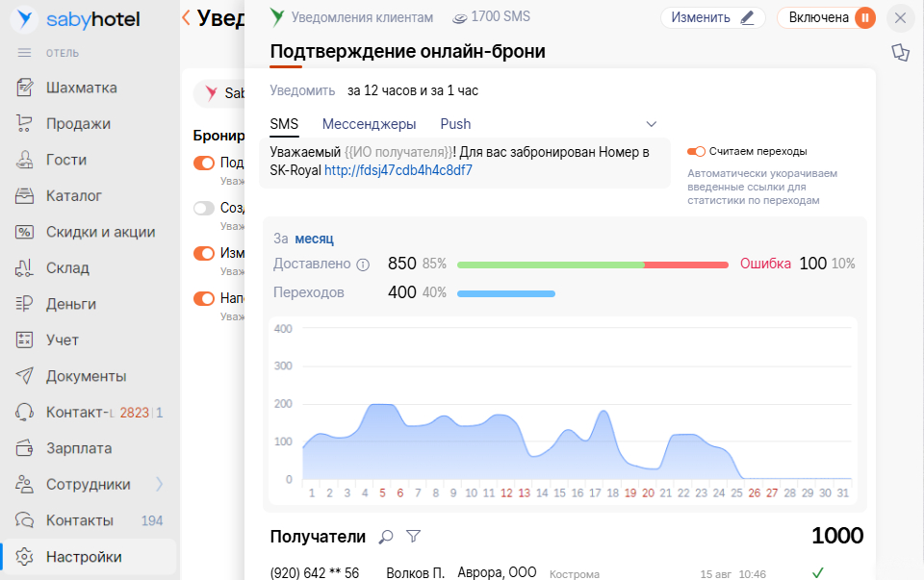Click the Скидки и акции percent icon
The width and height of the screenshot is (924, 580).
coord(26,232)
